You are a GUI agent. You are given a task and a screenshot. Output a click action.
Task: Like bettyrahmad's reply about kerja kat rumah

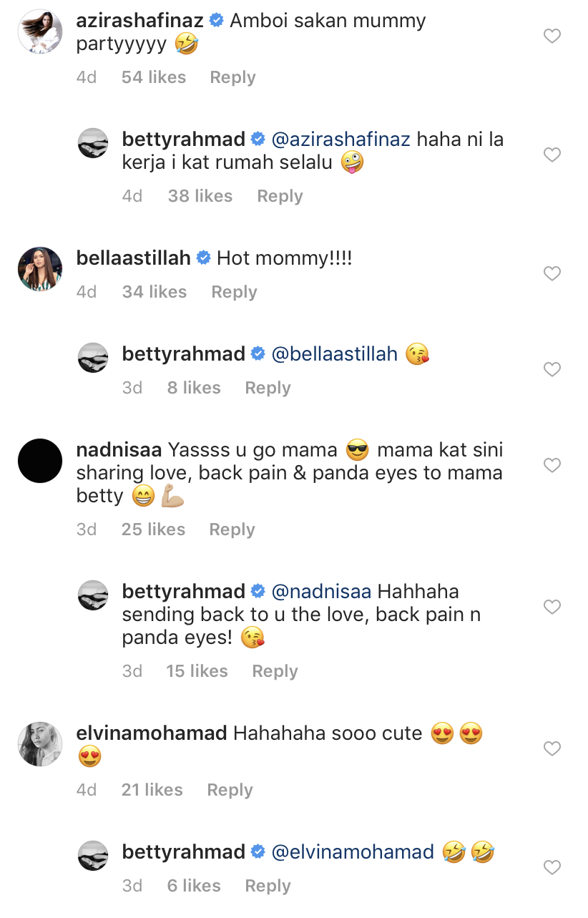coord(552,155)
